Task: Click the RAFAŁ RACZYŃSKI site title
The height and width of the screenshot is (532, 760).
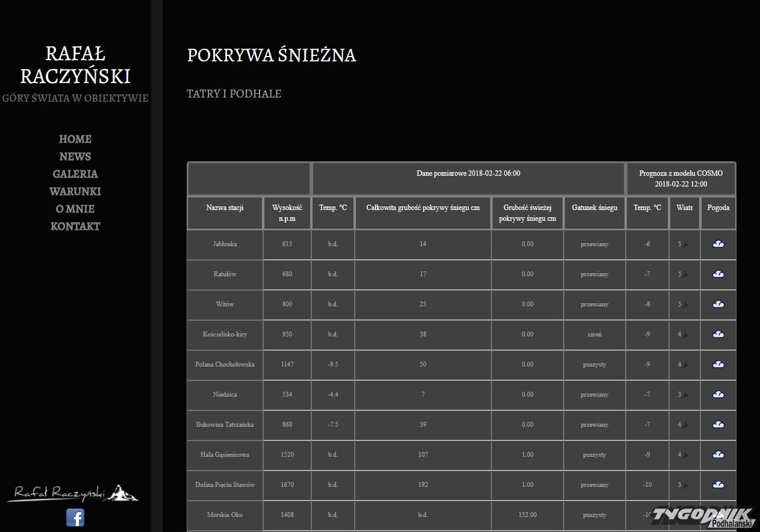Action: [75, 65]
